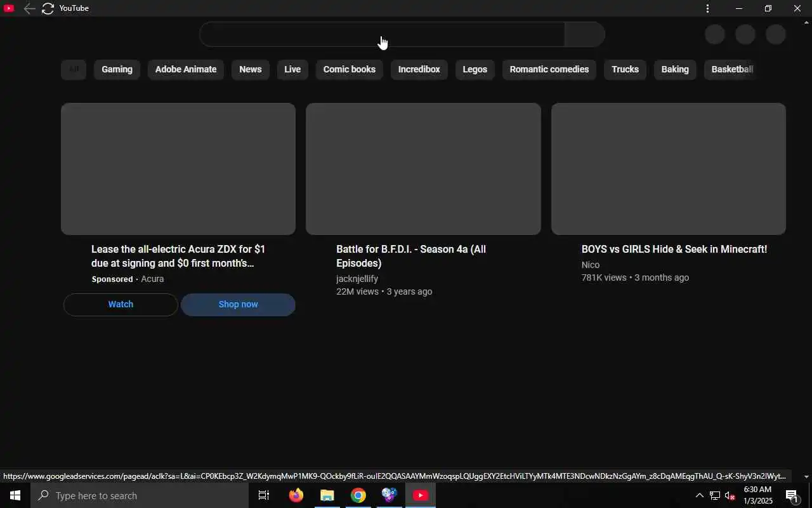Screen dimensions: 812x508
Task: Select the All filter chip
Action: click(74, 69)
